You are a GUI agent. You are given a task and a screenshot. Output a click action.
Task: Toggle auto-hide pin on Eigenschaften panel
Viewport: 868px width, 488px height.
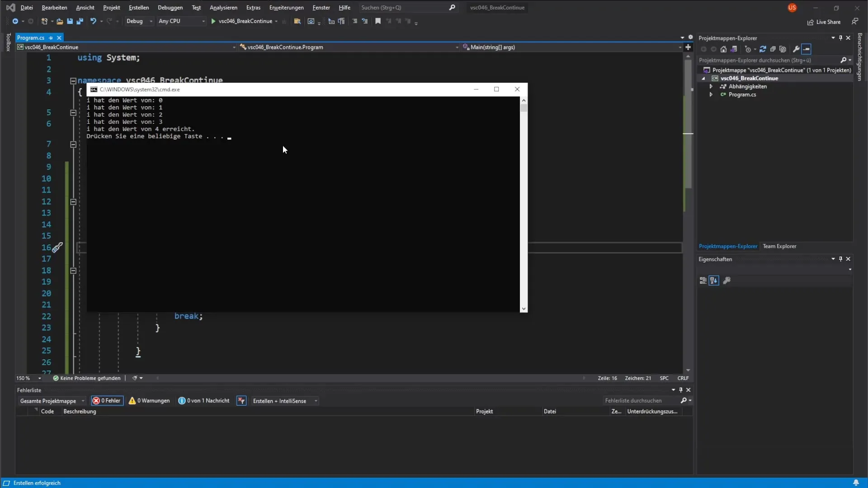(840, 259)
